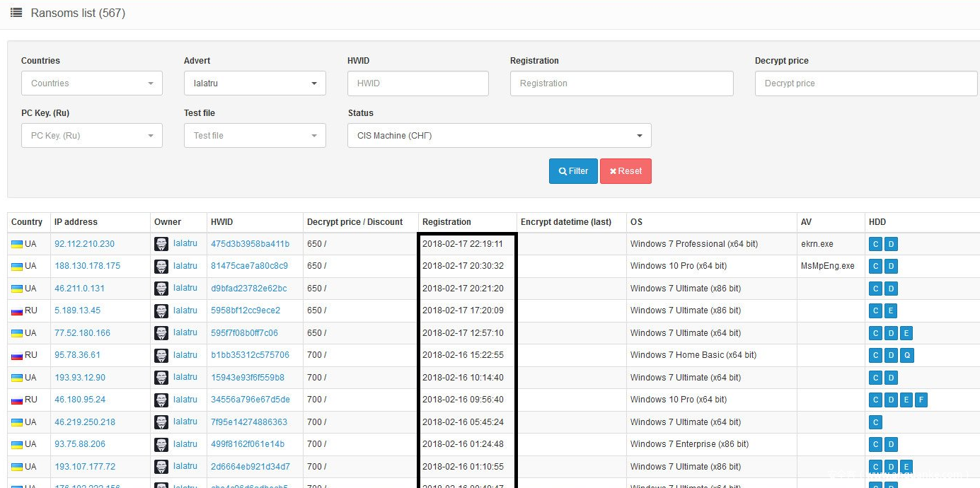Screen dimensions: 980x488
Task: Click the Q drive badge in HDD column
Action: 907,355
